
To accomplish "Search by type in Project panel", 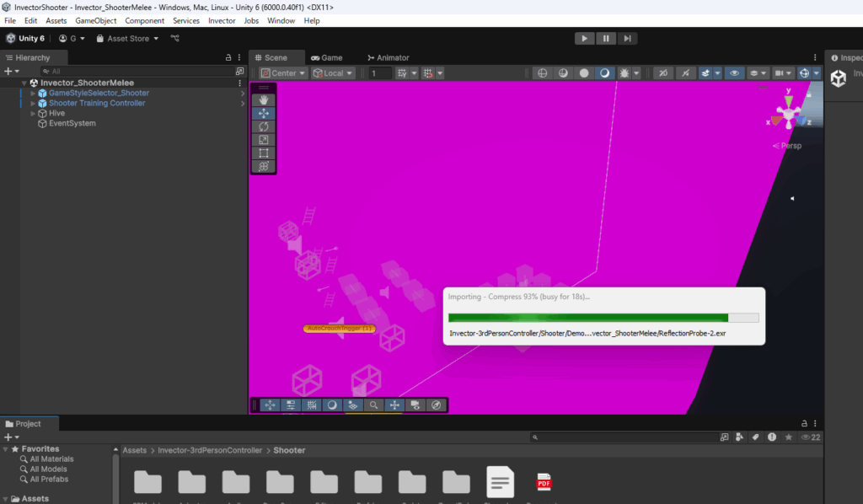I will point(739,437).
